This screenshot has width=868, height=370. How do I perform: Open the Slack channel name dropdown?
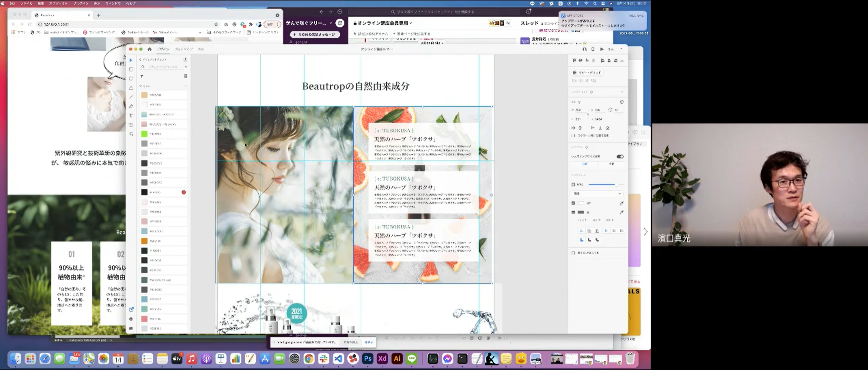click(x=383, y=23)
